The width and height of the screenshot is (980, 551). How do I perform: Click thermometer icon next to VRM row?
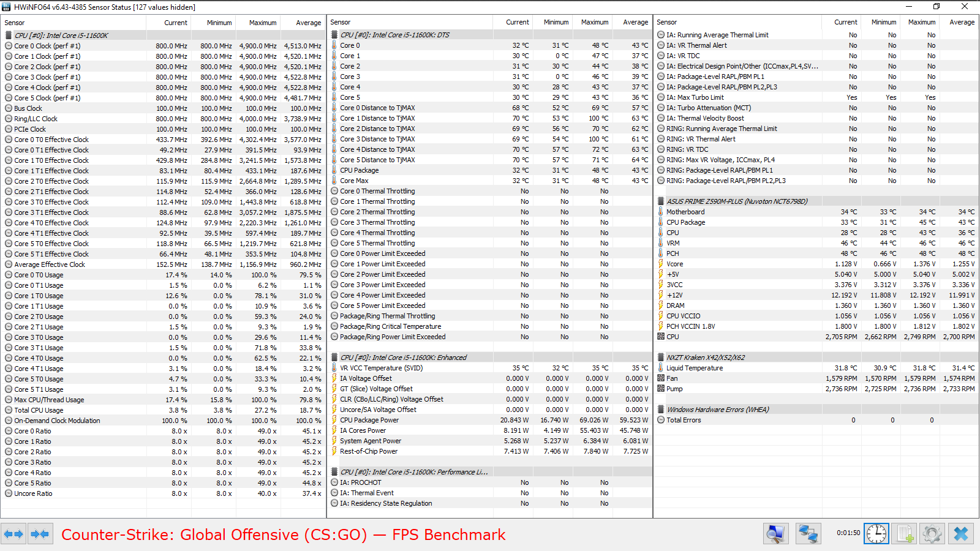[661, 243]
